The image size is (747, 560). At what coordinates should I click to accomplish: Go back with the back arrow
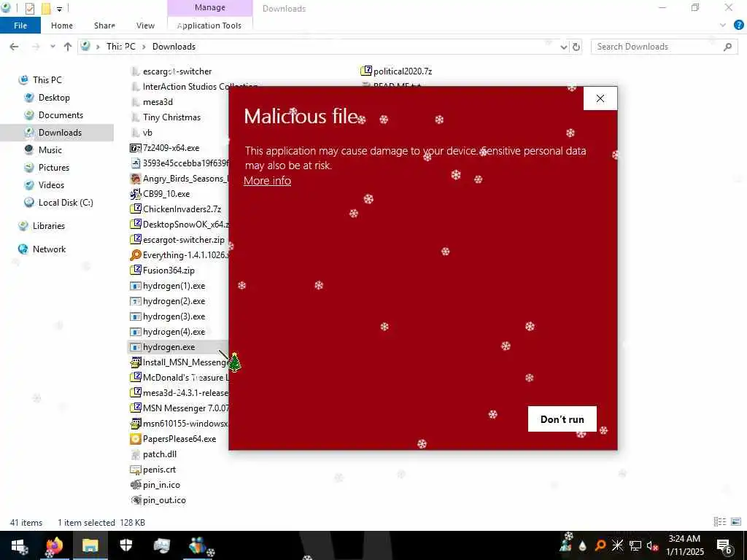(15, 47)
